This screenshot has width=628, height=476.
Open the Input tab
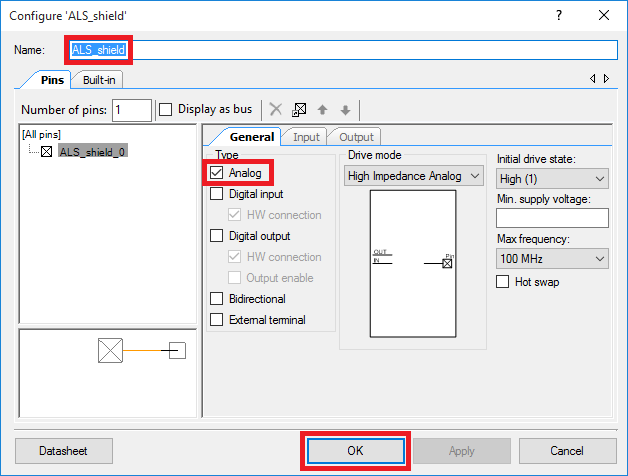(306, 137)
